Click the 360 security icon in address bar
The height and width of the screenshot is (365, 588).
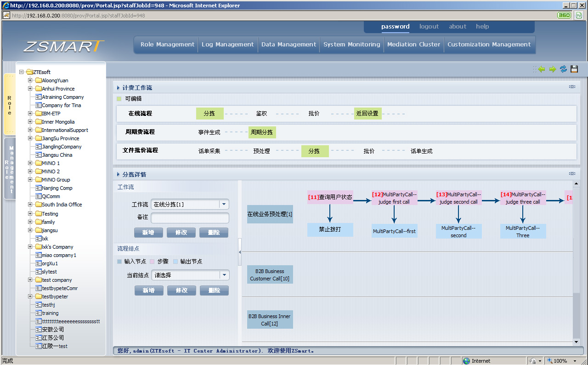click(x=564, y=15)
